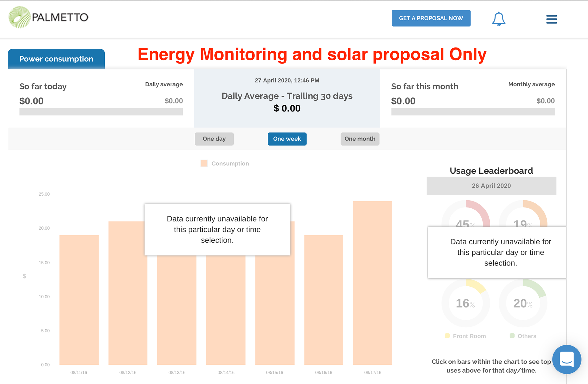
Task: Click the Palmetto logo
Action: coord(48,17)
